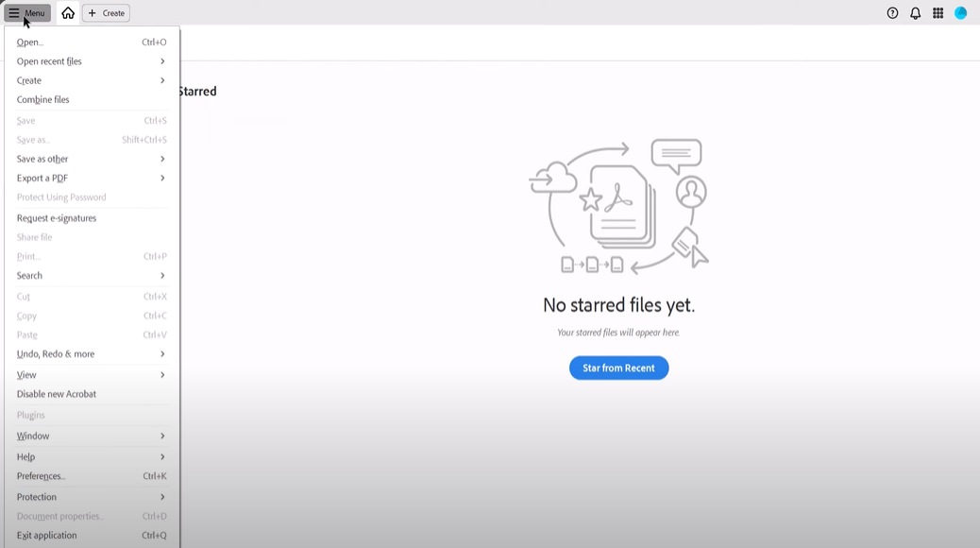Screen dimensions: 980x548
Task: Expand the Help submenu in menu
Action: [x=92, y=456]
